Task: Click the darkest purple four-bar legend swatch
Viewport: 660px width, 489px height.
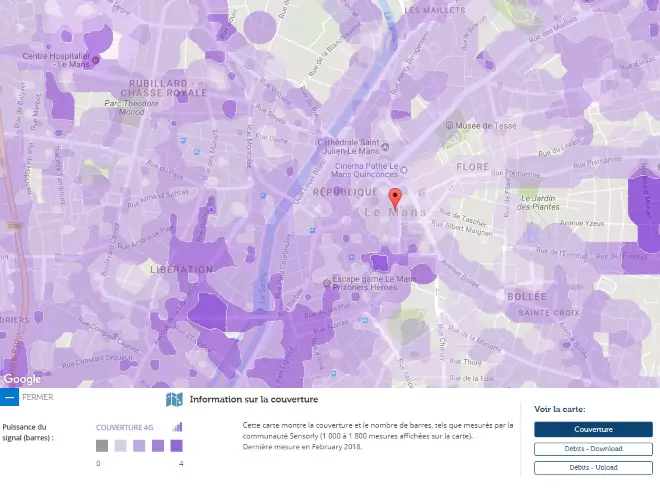Action: [x=175, y=446]
